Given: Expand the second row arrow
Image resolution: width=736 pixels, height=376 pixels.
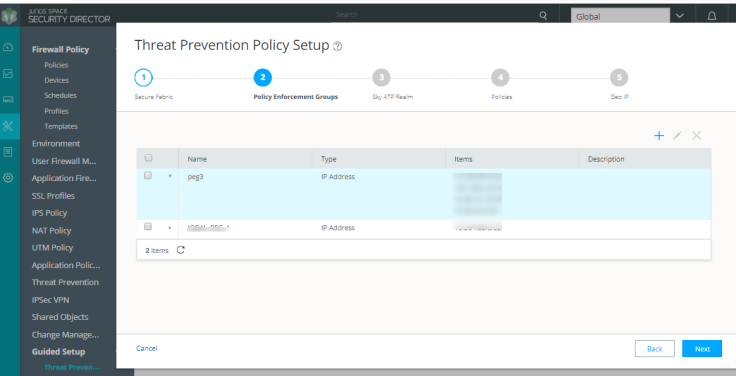Looking at the screenshot, I should click(170, 228).
